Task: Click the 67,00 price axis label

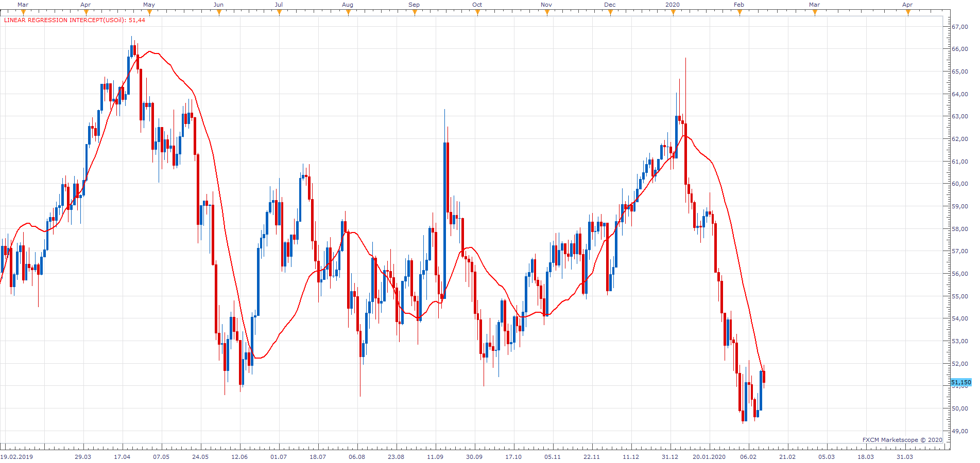Action: [960, 27]
